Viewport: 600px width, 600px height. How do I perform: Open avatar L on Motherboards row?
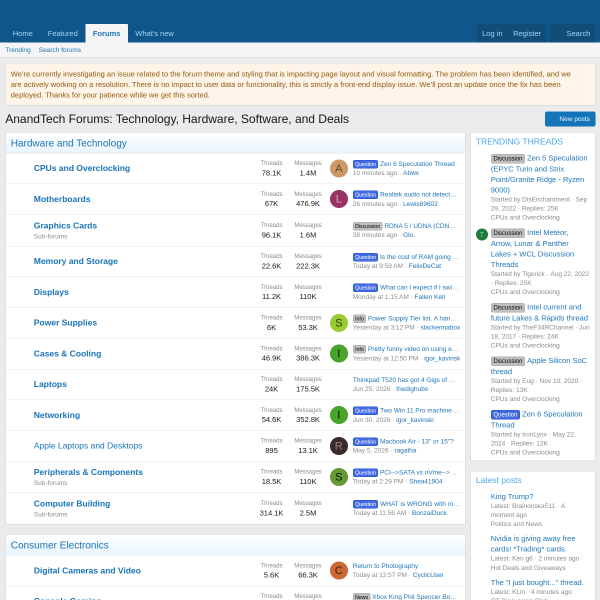click(x=339, y=199)
